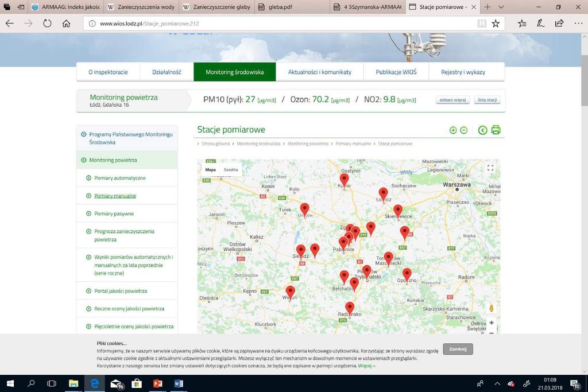
Task: Select the station marker at Opoczno
Action: (407, 275)
